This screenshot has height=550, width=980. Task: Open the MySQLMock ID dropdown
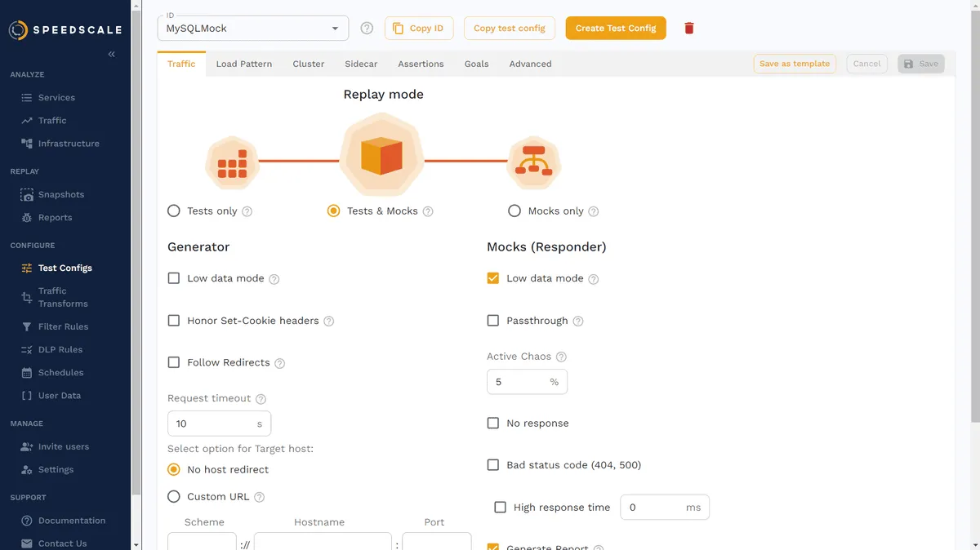tap(252, 29)
